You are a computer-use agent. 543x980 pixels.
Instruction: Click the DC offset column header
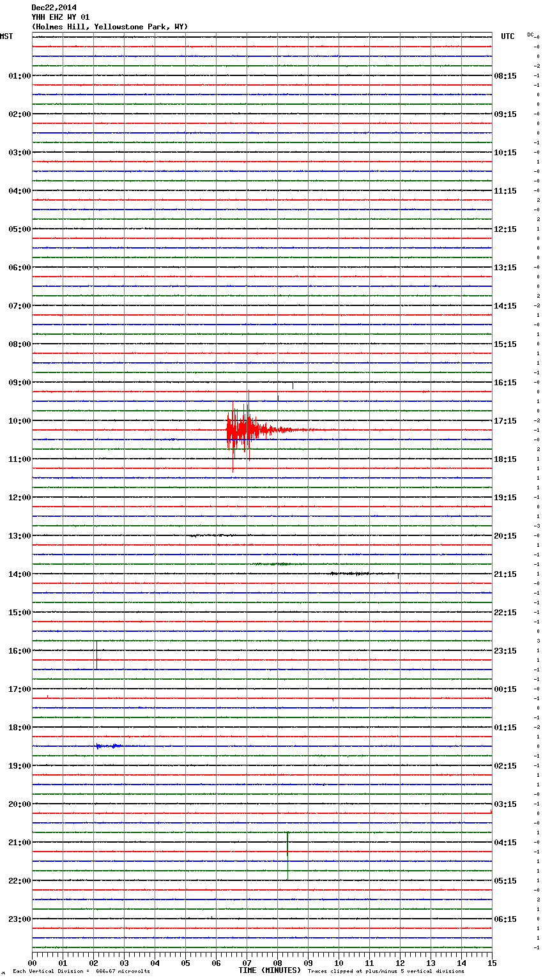coord(530,34)
